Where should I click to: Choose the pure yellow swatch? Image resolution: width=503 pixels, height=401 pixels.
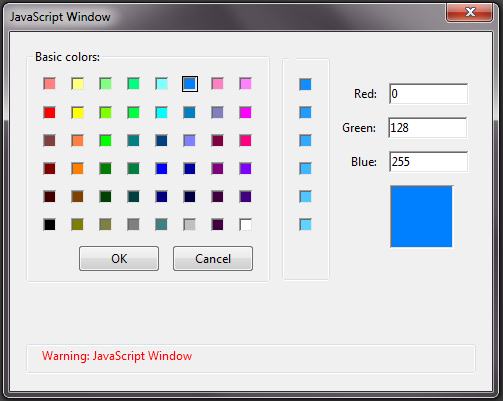(x=77, y=113)
